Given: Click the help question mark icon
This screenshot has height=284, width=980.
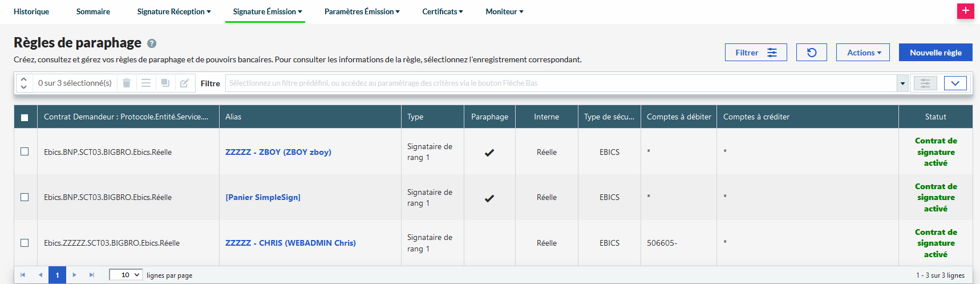Looking at the screenshot, I should [x=152, y=43].
